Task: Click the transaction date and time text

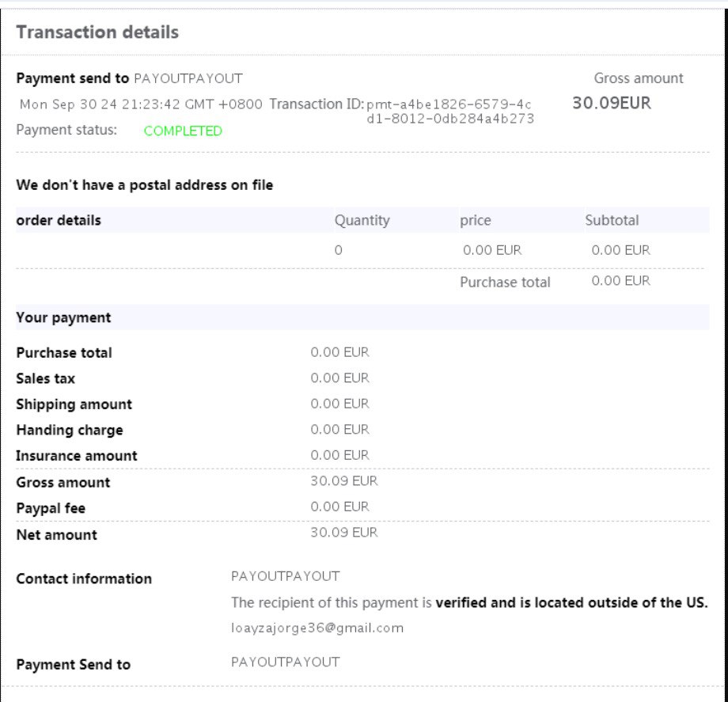Action: pos(141,104)
